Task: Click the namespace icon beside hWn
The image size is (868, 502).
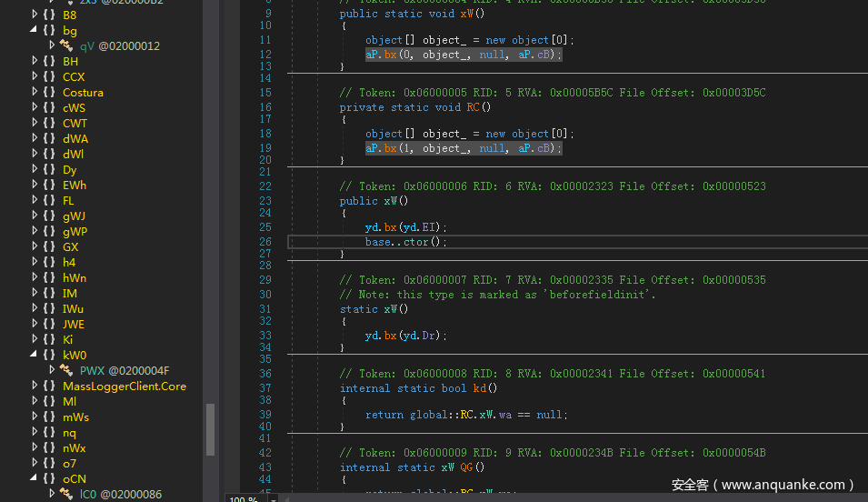Action: (x=49, y=277)
